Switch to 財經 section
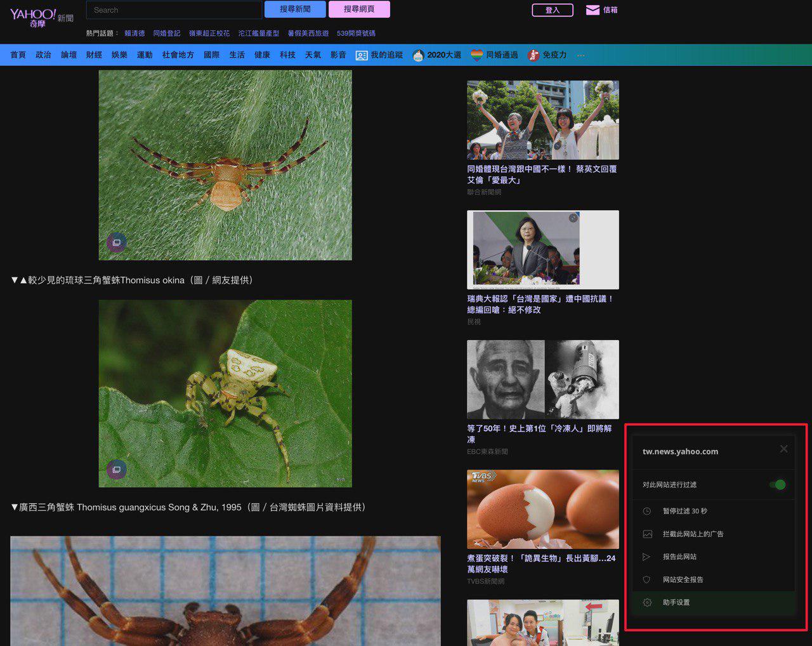 [94, 55]
